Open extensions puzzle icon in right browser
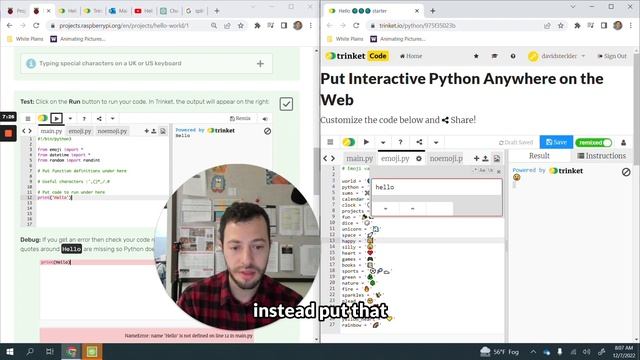 tap(577, 25)
